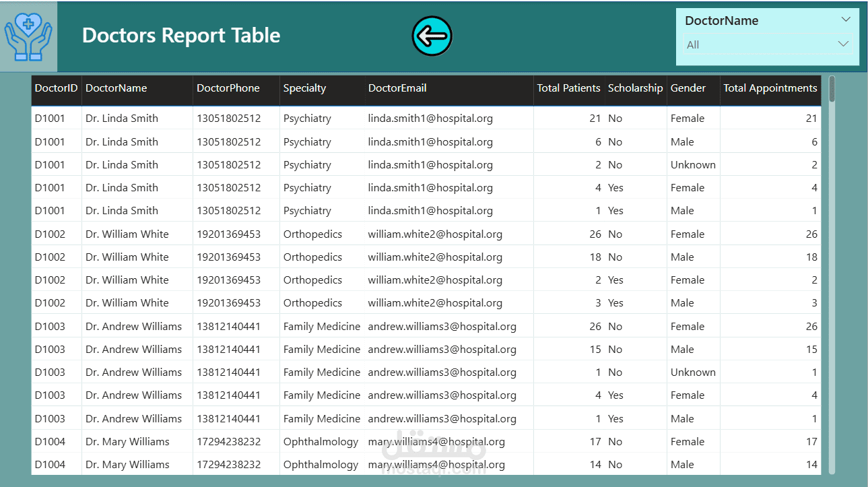
Task: Select email in Linda Smith Unknown gender row
Action: click(x=430, y=165)
